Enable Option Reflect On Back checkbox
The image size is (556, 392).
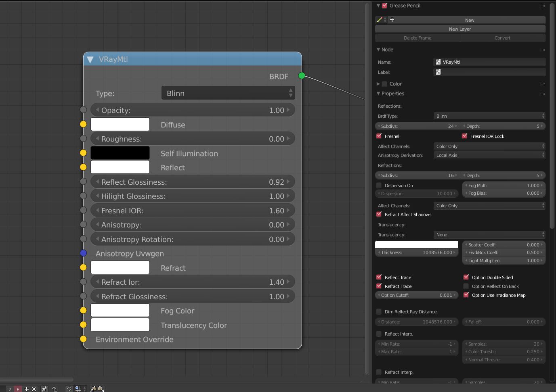point(466,286)
